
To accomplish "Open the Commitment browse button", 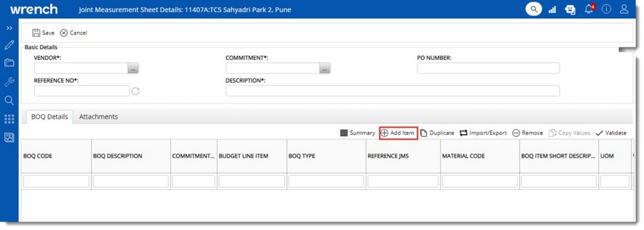I will tap(325, 69).
